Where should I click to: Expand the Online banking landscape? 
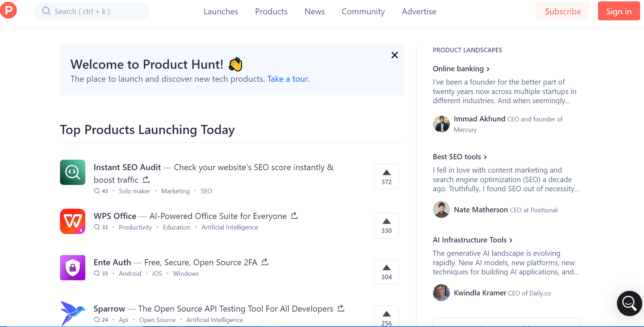pos(461,69)
